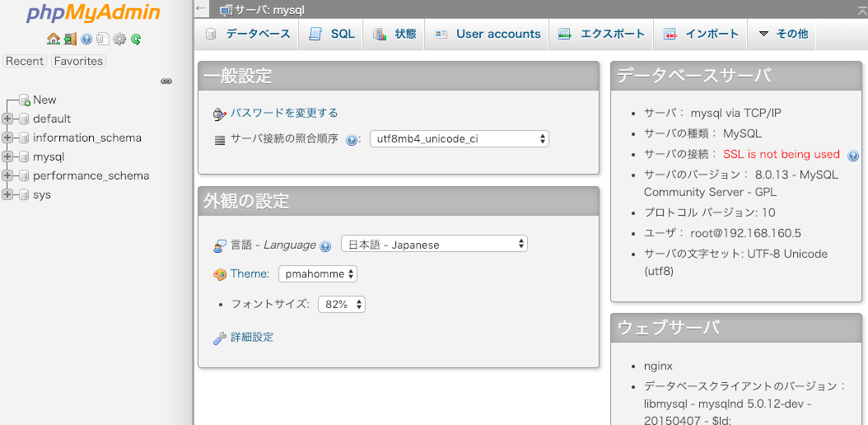Image resolution: width=868 pixels, height=425 pixels.
Task: Click the New database icon in the tree
Action: (x=24, y=100)
